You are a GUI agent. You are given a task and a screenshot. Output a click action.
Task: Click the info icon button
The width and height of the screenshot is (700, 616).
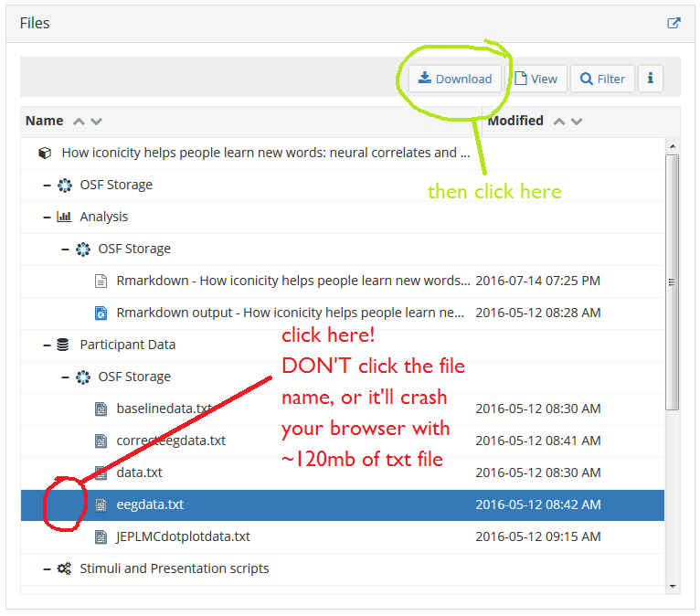coord(650,79)
